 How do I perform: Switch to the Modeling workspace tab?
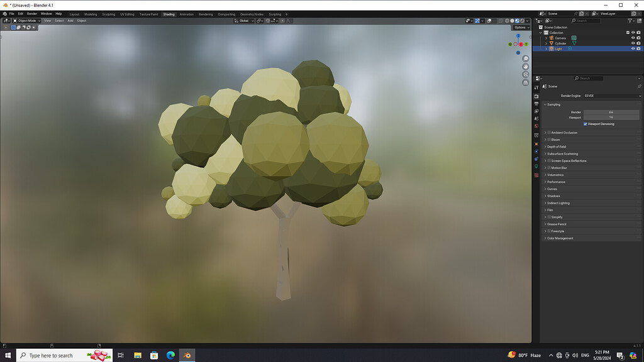[91, 14]
